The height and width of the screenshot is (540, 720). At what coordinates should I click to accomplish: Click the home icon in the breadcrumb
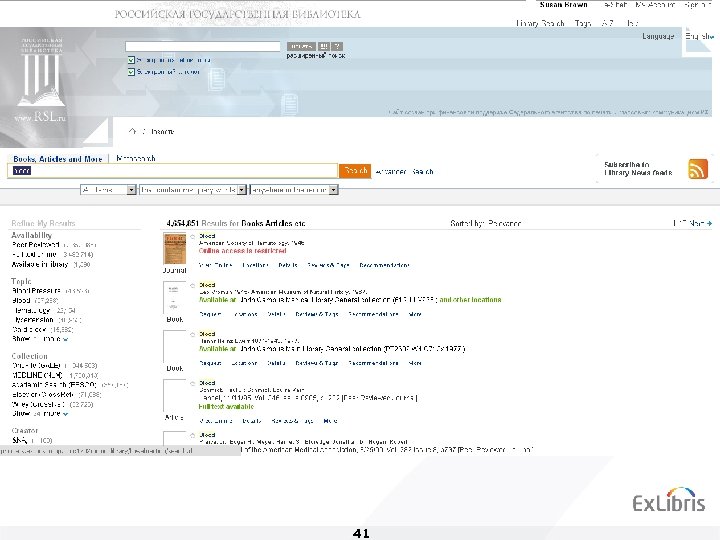tap(132, 131)
